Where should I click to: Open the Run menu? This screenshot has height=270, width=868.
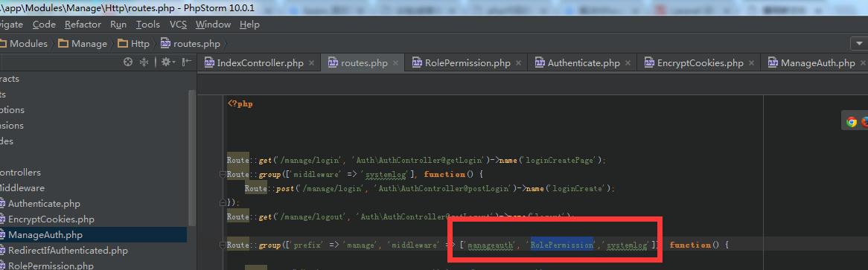click(x=118, y=25)
